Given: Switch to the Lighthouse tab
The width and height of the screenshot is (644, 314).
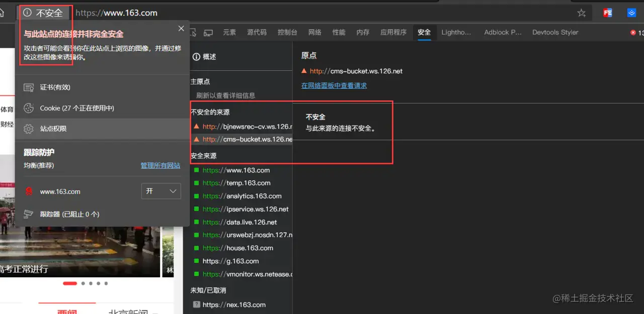Looking at the screenshot, I should tap(456, 32).
